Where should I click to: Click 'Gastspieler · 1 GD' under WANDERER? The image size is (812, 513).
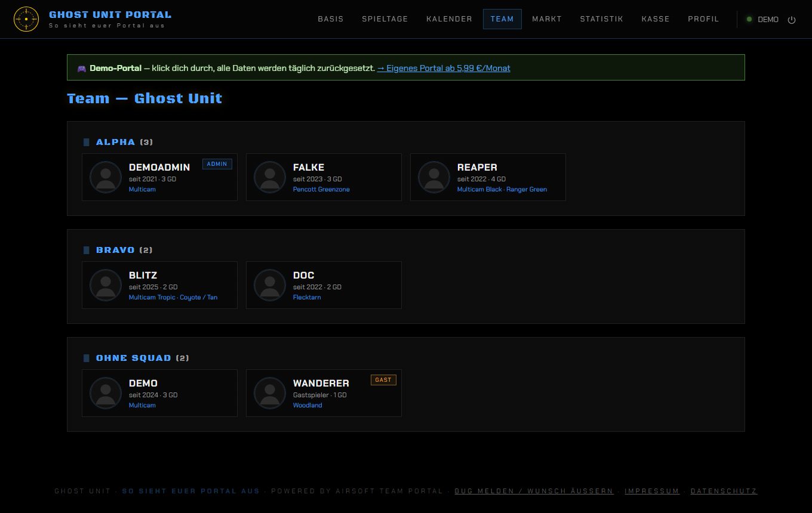(320, 395)
